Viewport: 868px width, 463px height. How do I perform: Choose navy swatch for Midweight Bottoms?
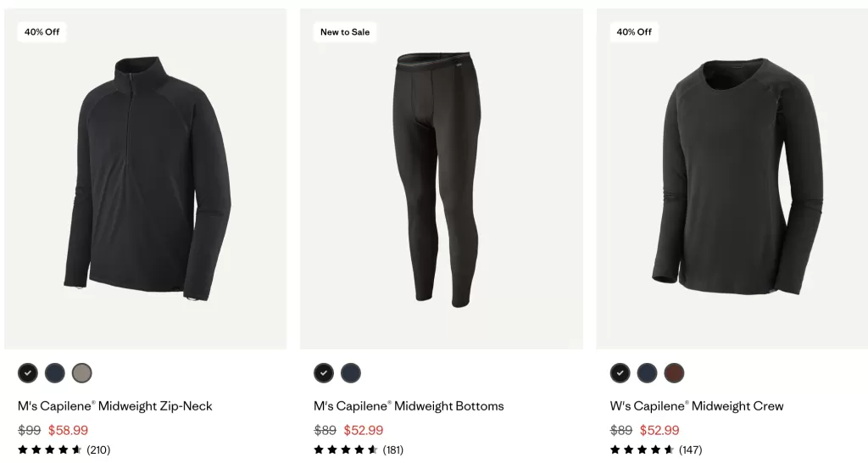[x=350, y=373]
